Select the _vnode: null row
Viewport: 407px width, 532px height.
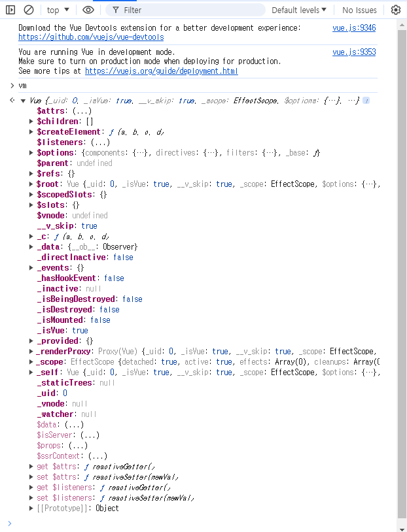tap(62, 404)
